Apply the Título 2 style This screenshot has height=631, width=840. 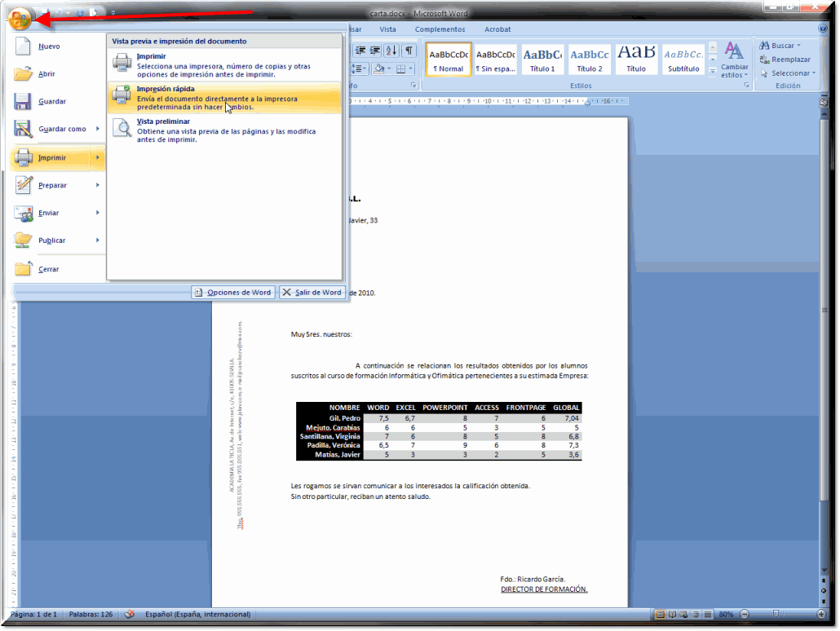pyautogui.click(x=590, y=59)
